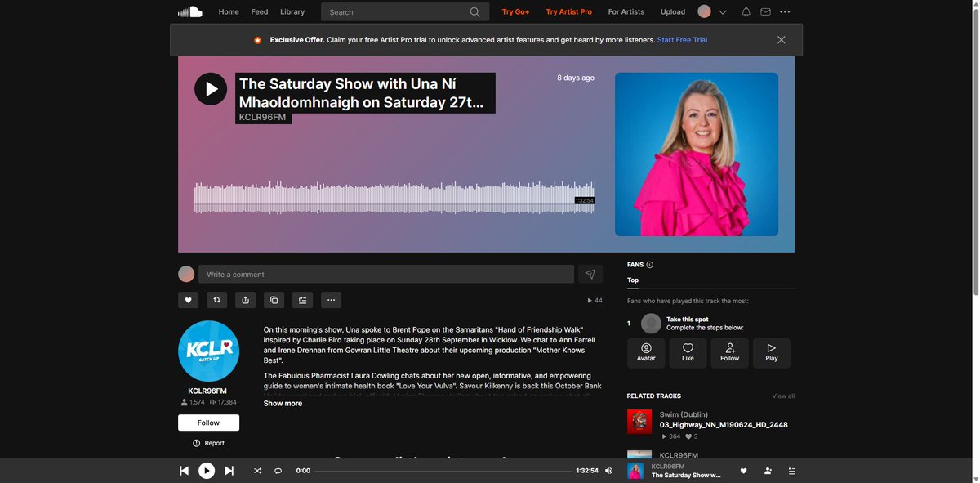The height and width of the screenshot is (483, 980).
Task: Open now-playing artwork in player bar
Action: (635, 471)
